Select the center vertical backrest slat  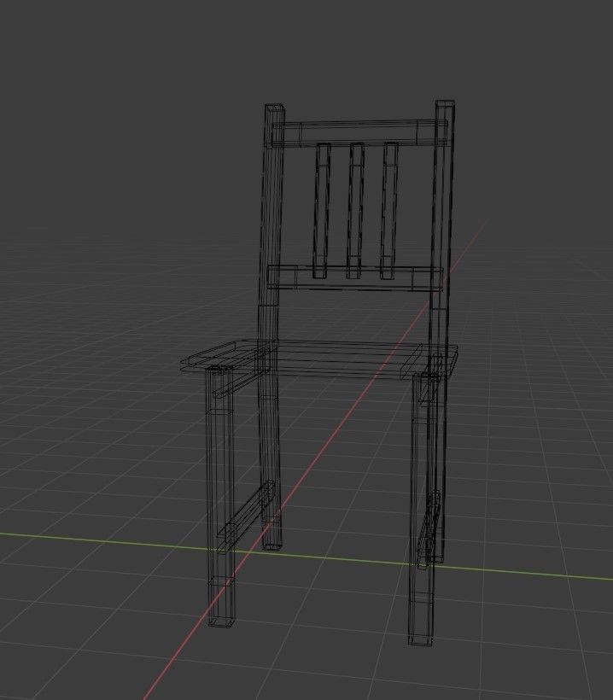click(355, 211)
